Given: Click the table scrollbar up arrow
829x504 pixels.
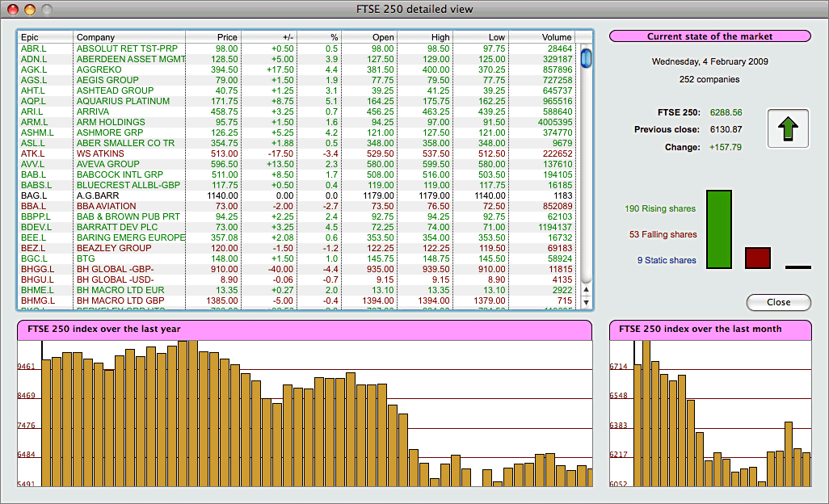Looking at the screenshot, I should 587,290.
